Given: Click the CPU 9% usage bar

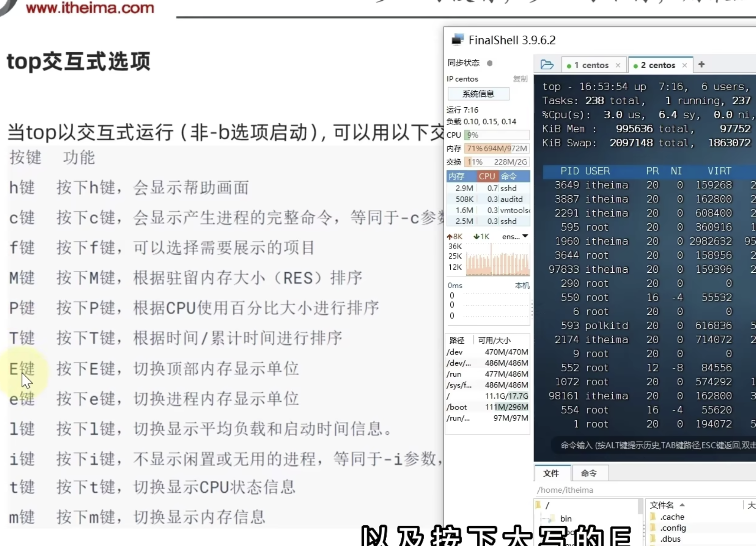Looking at the screenshot, I should [x=497, y=135].
